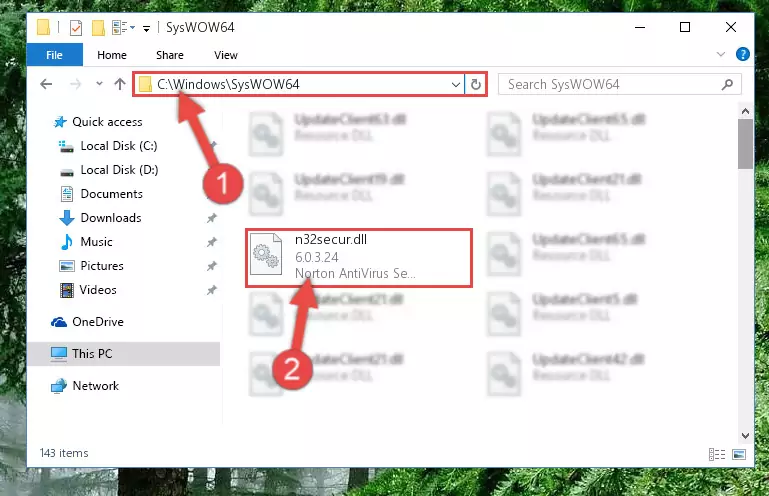Image resolution: width=769 pixels, height=496 pixels.
Task: Click the pin icon next to Downloads
Action: click(x=211, y=218)
